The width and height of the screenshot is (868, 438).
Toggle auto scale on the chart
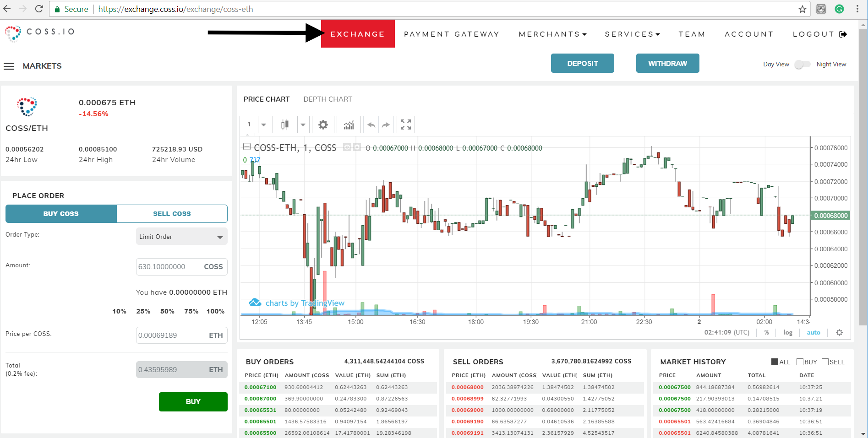(x=813, y=333)
